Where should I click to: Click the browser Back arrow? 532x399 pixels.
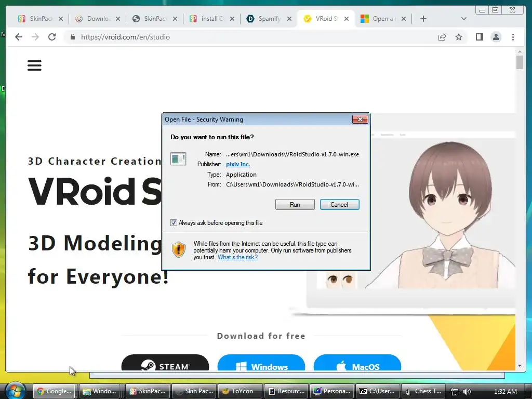19,37
